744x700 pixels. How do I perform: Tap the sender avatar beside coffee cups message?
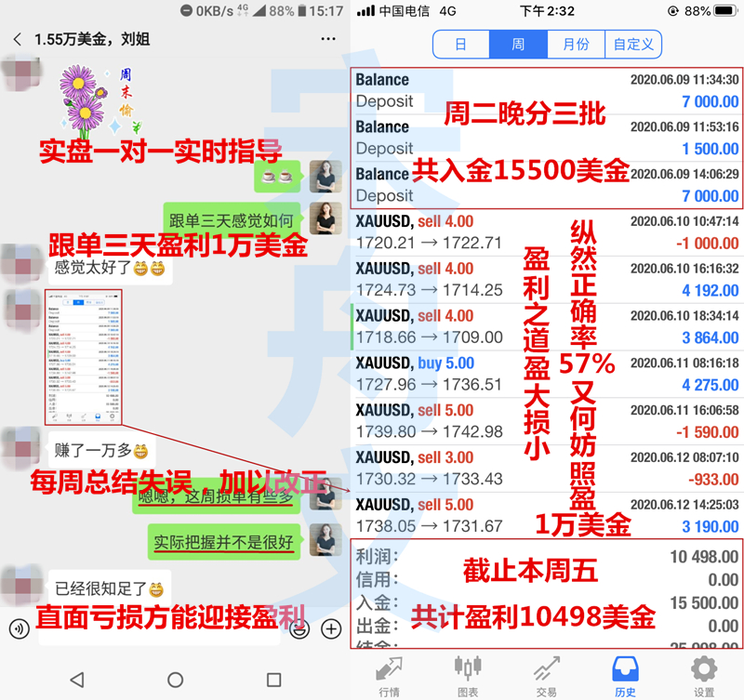[x=326, y=177]
